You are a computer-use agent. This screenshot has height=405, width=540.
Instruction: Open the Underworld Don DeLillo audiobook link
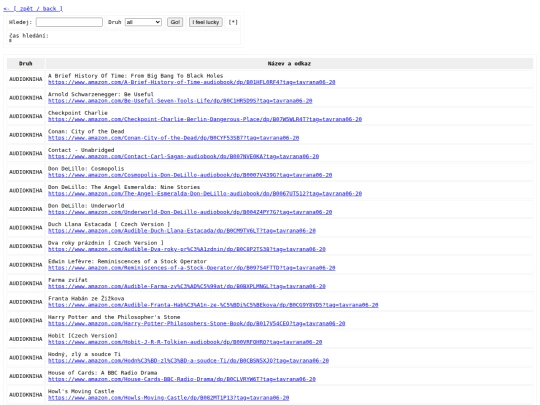pos(190,212)
